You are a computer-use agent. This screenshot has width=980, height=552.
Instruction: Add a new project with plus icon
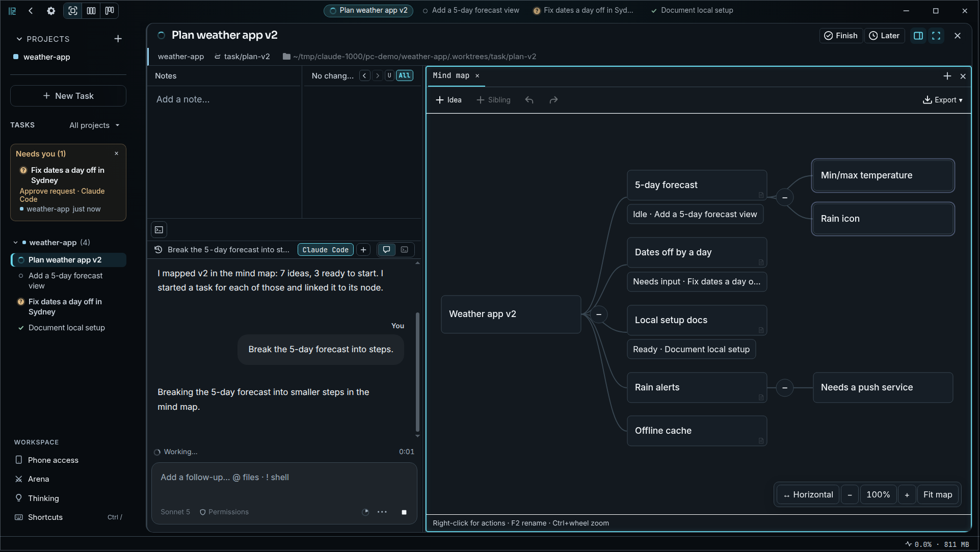click(118, 39)
